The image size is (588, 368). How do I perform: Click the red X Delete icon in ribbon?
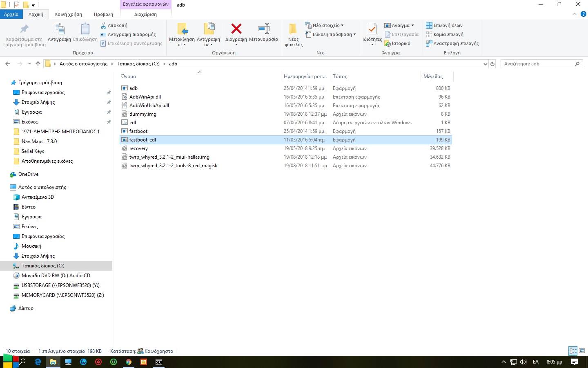coord(236,29)
